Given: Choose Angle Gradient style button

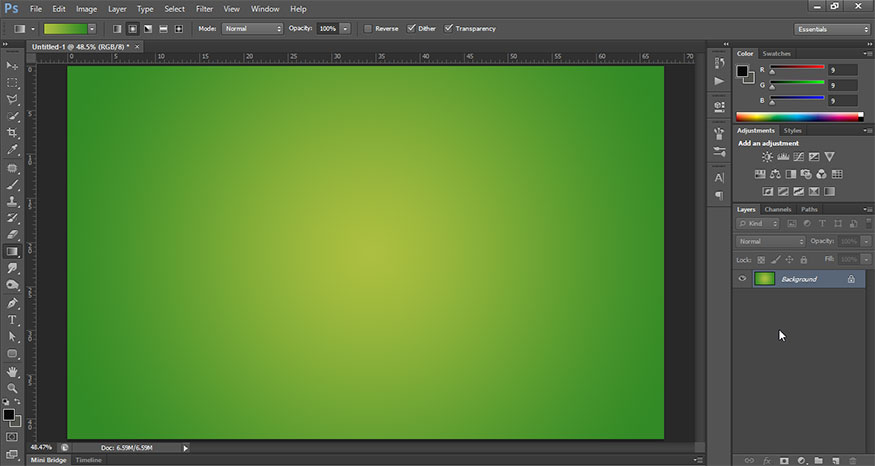Looking at the screenshot, I should pos(148,28).
